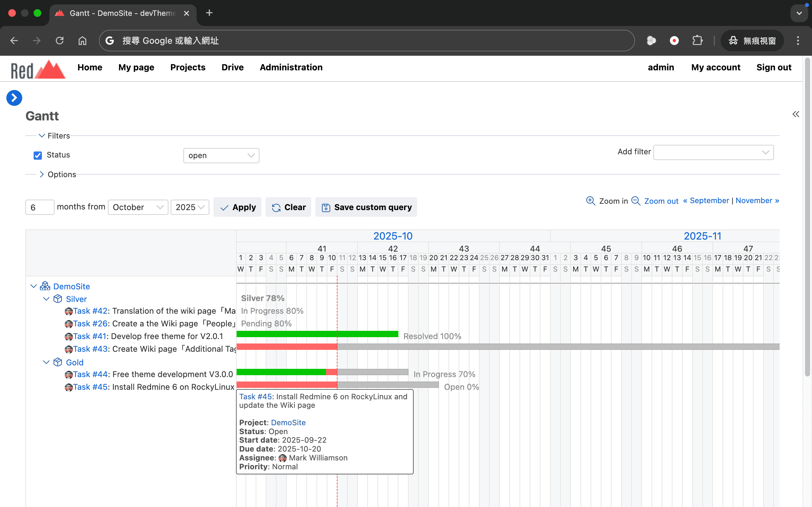Reload the page with the browser refresh icon

(59, 41)
